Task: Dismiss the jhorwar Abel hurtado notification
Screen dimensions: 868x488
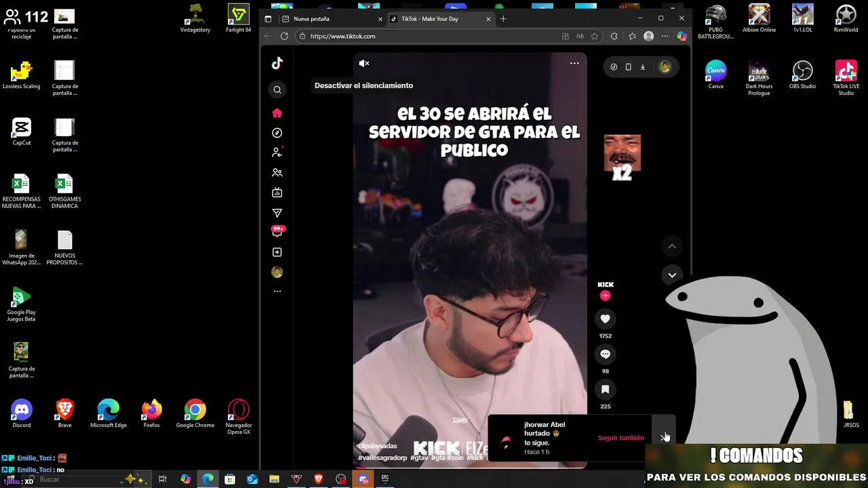Action: (663, 438)
